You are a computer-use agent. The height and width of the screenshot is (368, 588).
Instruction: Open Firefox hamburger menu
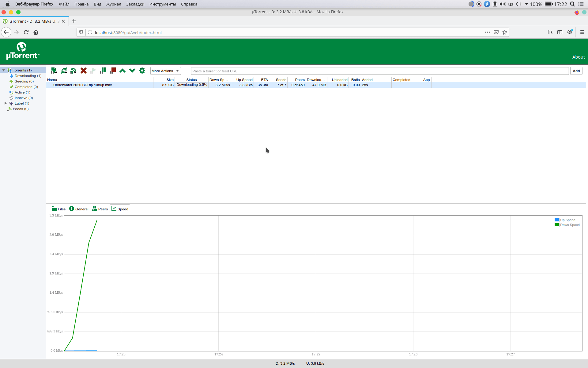(582, 32)
